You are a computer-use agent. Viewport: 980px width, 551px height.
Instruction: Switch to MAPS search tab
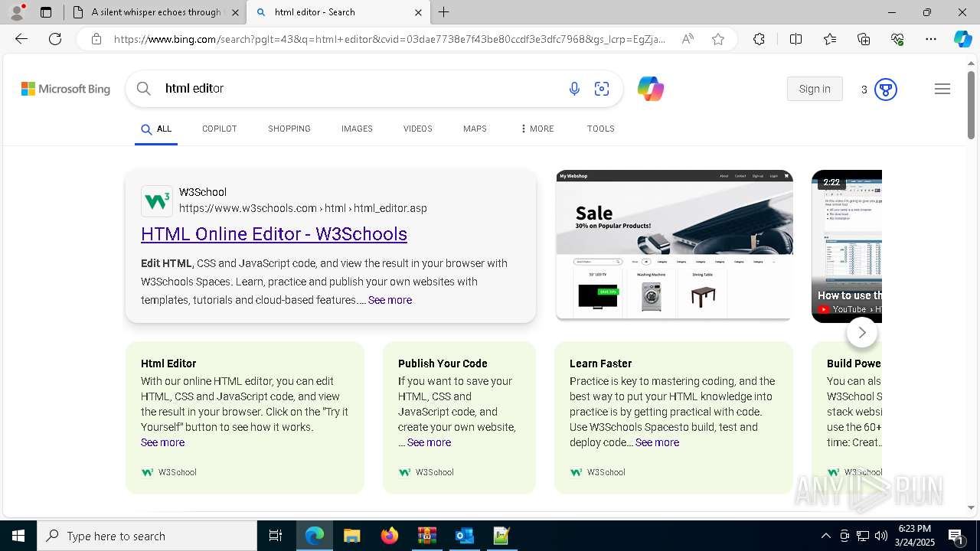point(475,129)
